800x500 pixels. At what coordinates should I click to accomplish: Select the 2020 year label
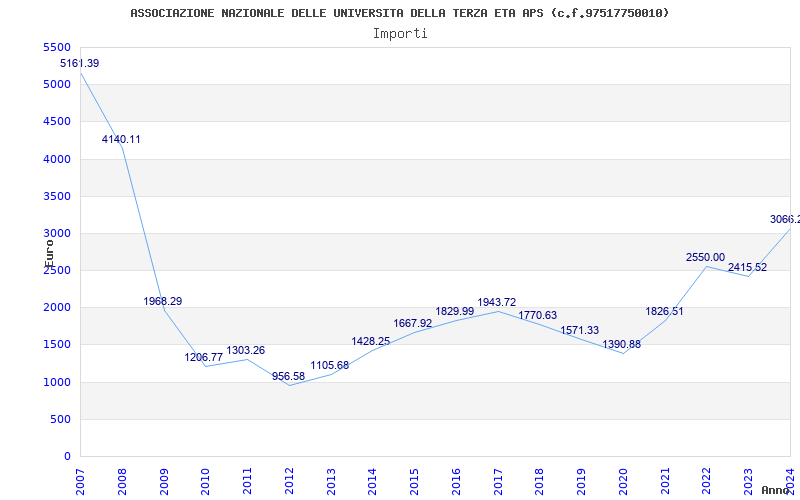[623, 482]
